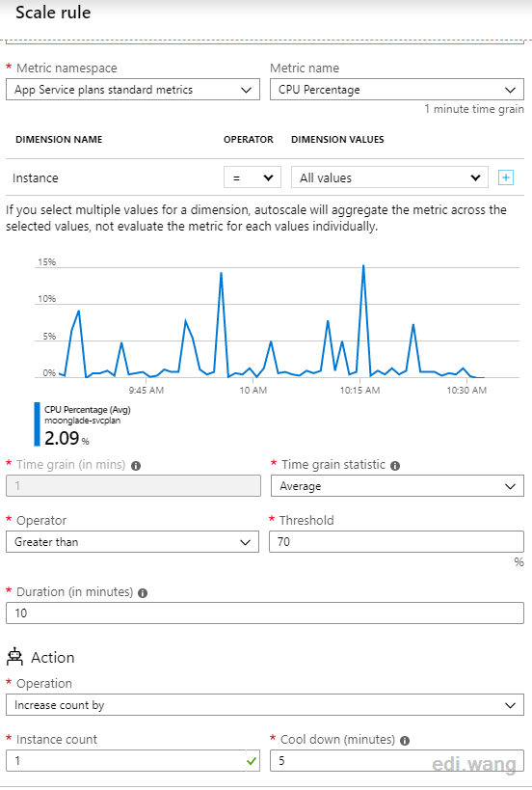The image size is (532, 790).
Task: Click the Duration input containing 10
Action: pos(265,613)
